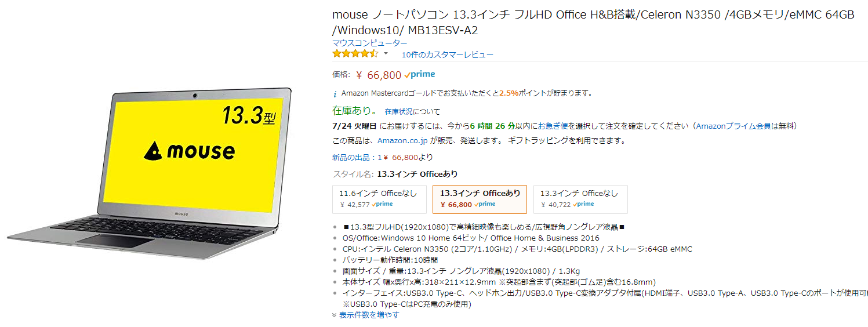Open the 在庫状況 link
Viewport: 868px width, 327px height.
pyautogui.click(x=399, y=111)
